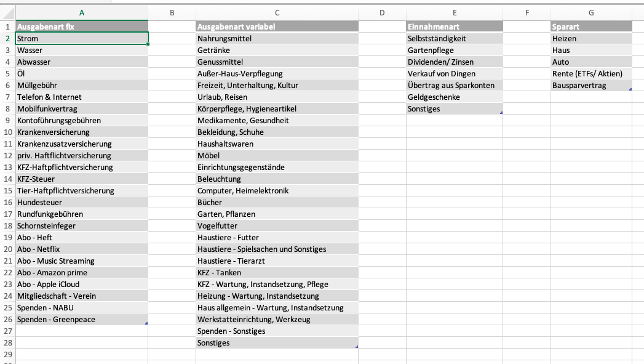Select the 'Abo - Music Streaming' cell

click(x=82, y=261)
